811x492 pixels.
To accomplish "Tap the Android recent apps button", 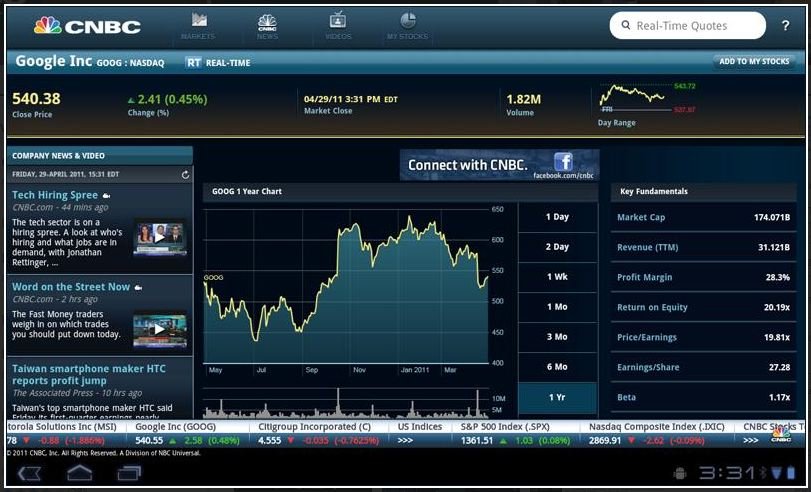I will [x=129, y=473].
